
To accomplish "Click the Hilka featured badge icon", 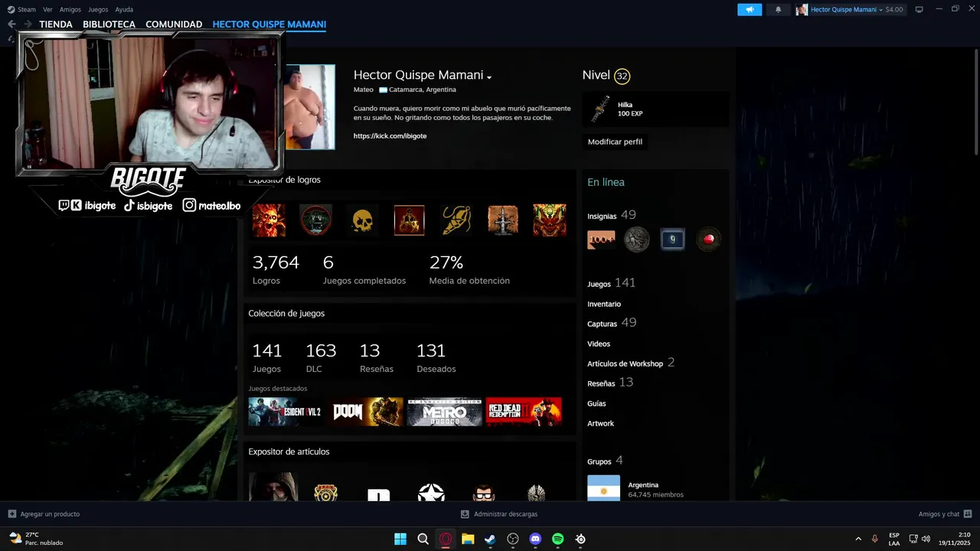I will pyautogui.click(x=601, y=109).
